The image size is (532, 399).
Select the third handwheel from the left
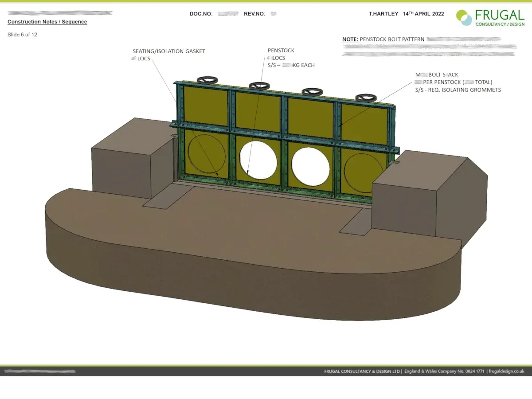[x=312, y=91]
